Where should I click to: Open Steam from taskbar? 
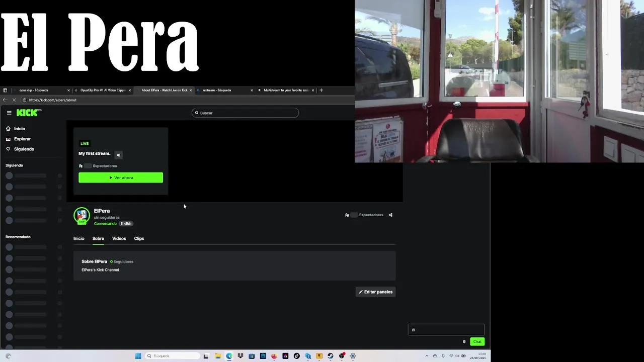tap(330, 356)
